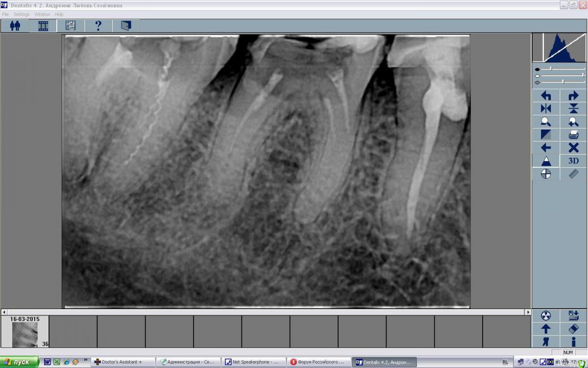The height and width of the screenshot is (368, 588).
Task: Click the Windows Start button
Action: click(x=19, y=362)
